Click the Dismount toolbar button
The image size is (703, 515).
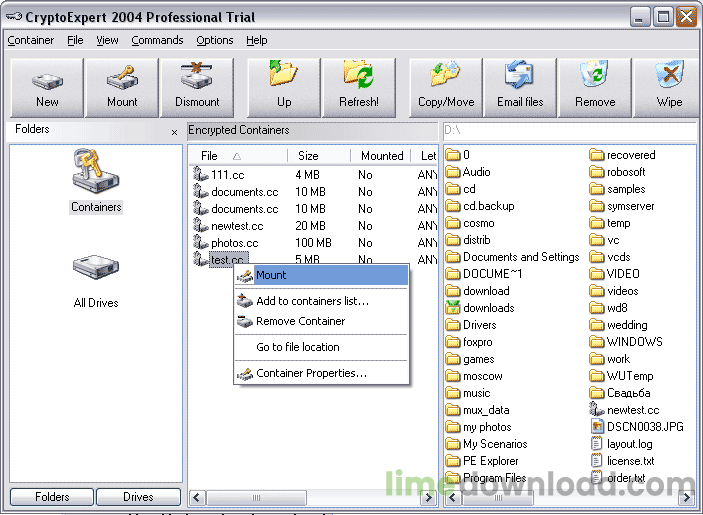(x=197, y=87)
